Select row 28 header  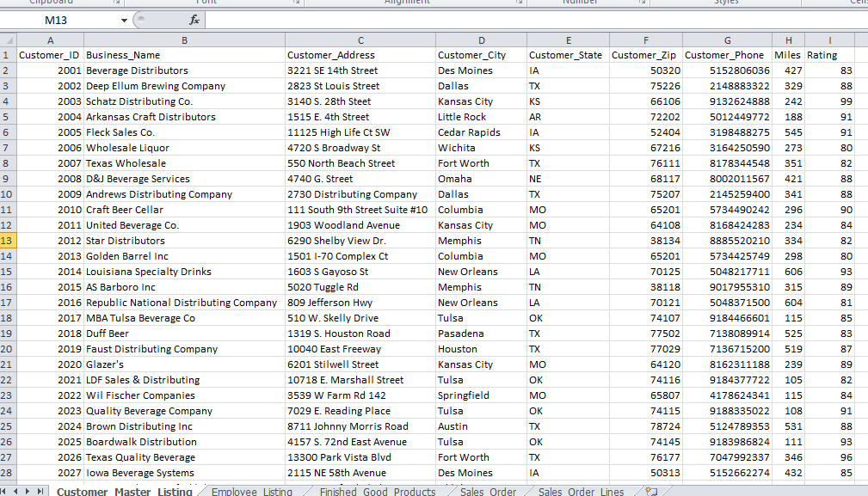point(7,473)
